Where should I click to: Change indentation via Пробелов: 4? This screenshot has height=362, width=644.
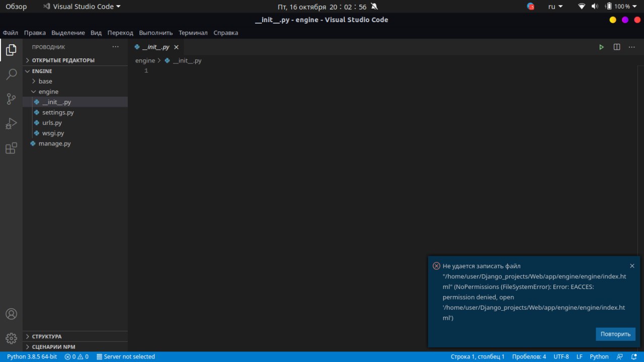click(x=529, y=356)
